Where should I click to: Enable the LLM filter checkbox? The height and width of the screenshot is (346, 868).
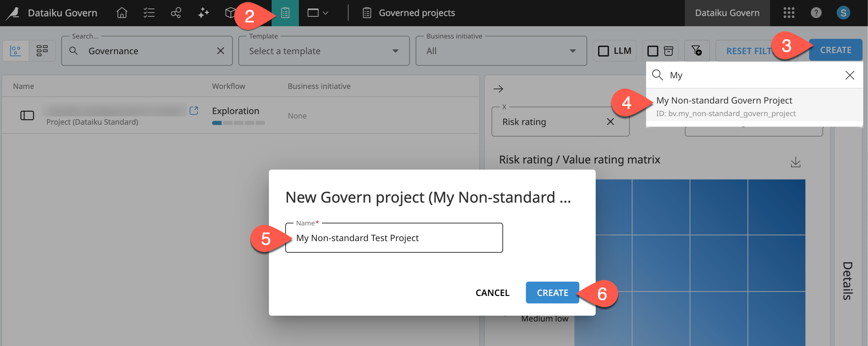coord(603,50)
